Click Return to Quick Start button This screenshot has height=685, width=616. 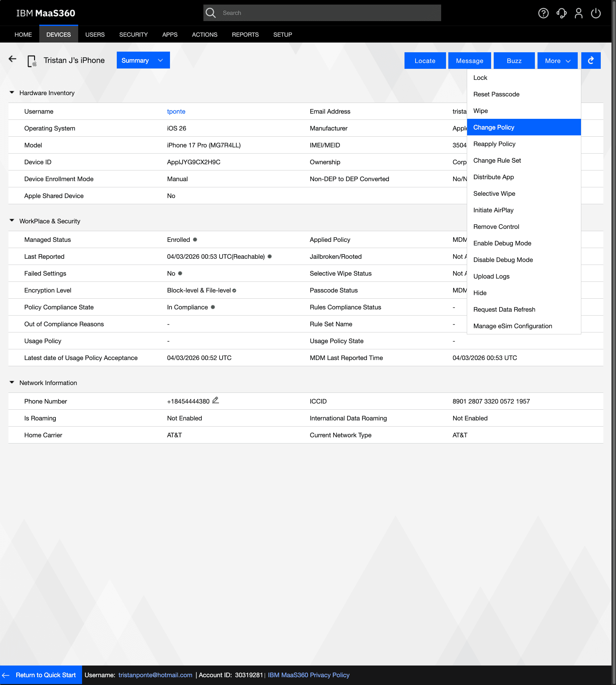41,675
